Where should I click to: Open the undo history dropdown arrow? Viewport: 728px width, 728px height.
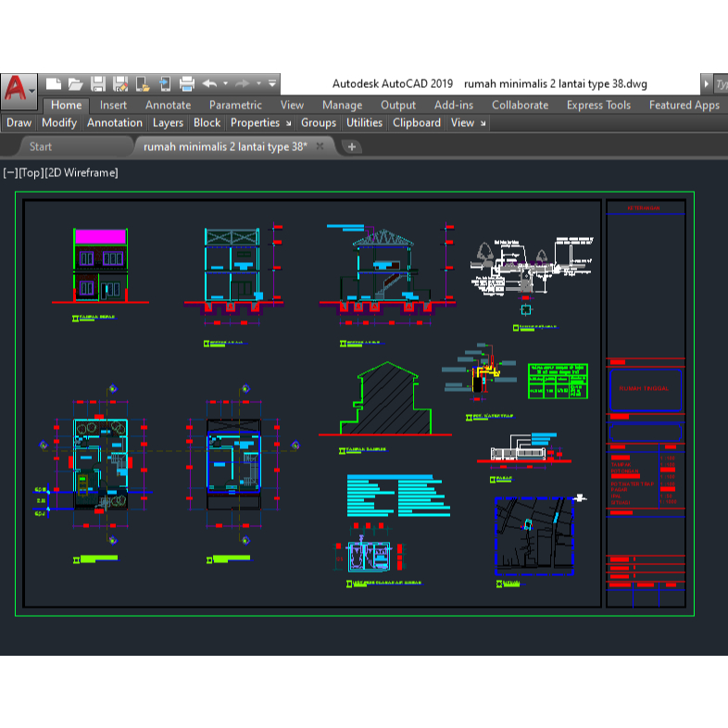226,83
